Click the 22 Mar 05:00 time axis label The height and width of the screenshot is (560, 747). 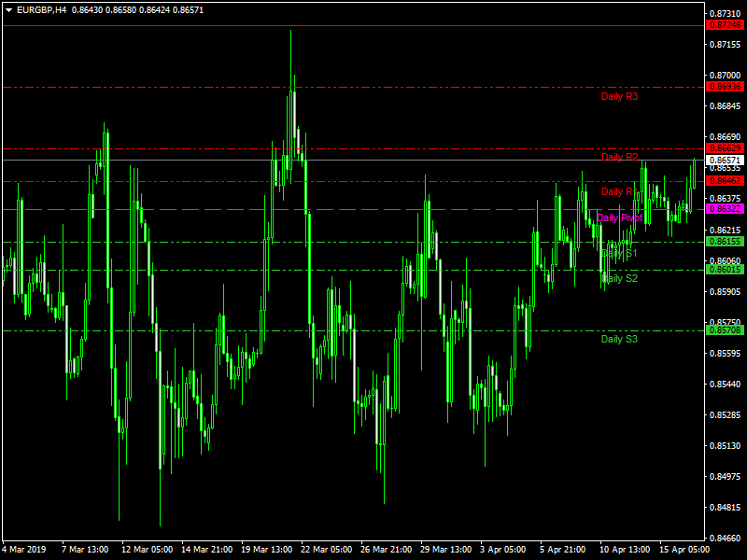326,549
